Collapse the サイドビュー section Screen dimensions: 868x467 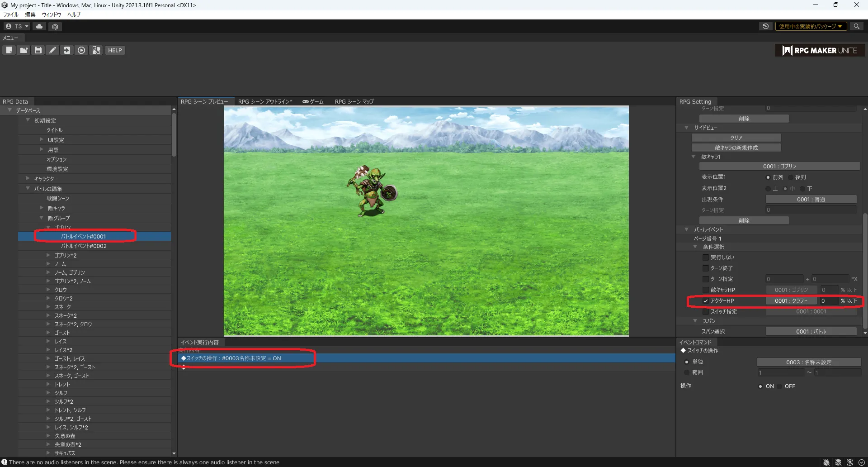(x=687, y=128)
